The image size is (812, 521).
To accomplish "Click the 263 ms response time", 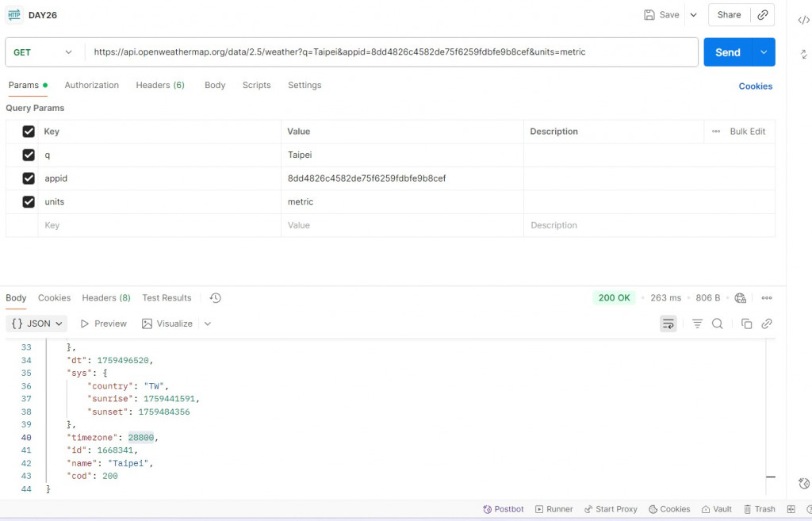I will coord(665,298).
